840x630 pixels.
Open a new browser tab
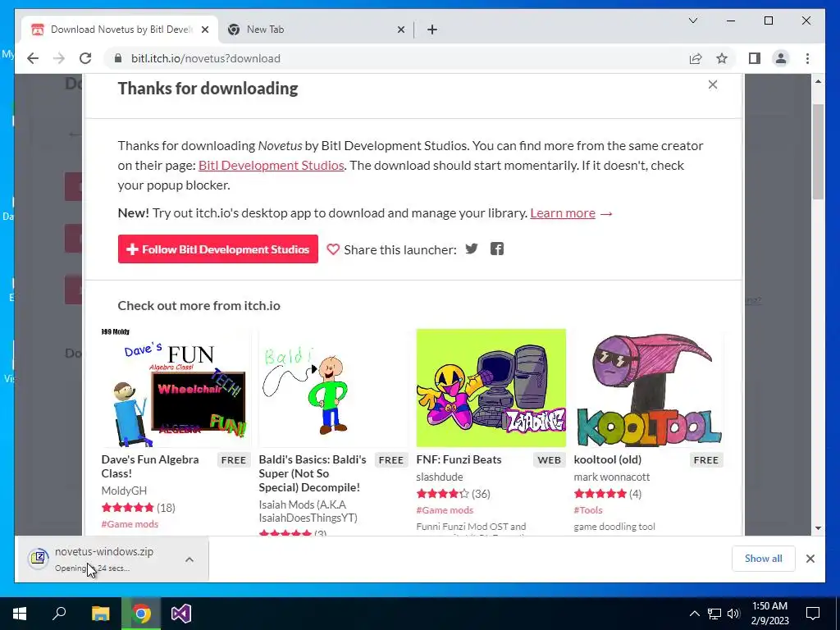click(x=432, y=30)
